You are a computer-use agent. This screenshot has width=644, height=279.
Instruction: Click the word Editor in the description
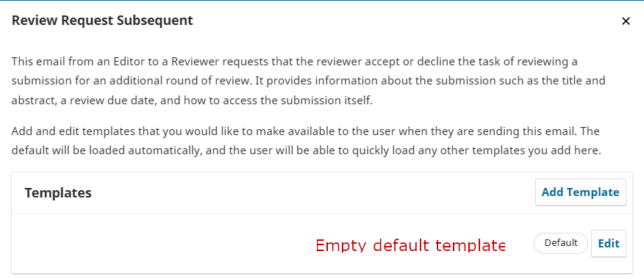[x=130, y=62]
